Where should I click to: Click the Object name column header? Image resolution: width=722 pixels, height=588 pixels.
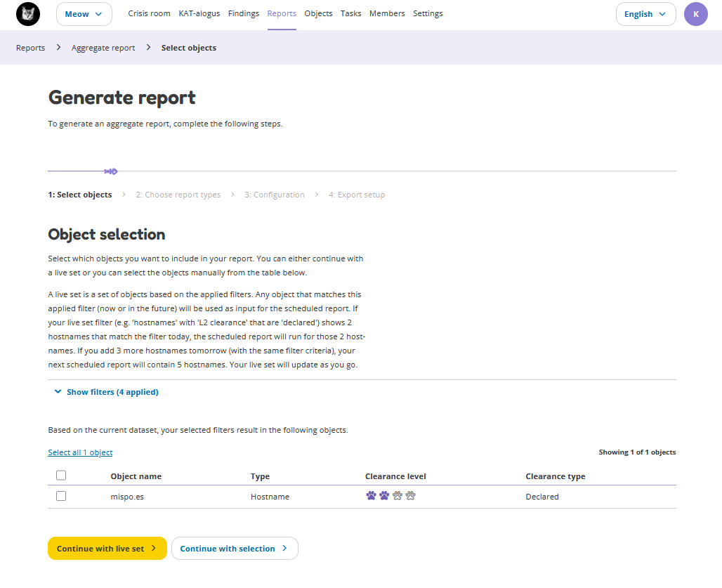click(136, 476)
